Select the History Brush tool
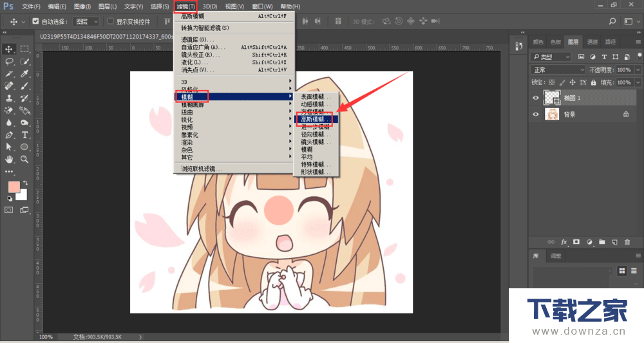This screenshot has width=644, height=343. click(24, 98)
